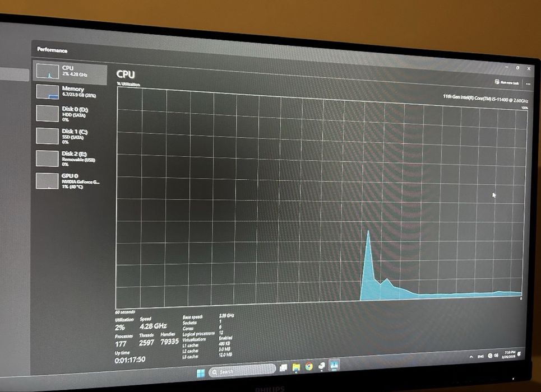Click the Run new task button
The height and width of the screenshot is (392, 541).
coord(507,82)
